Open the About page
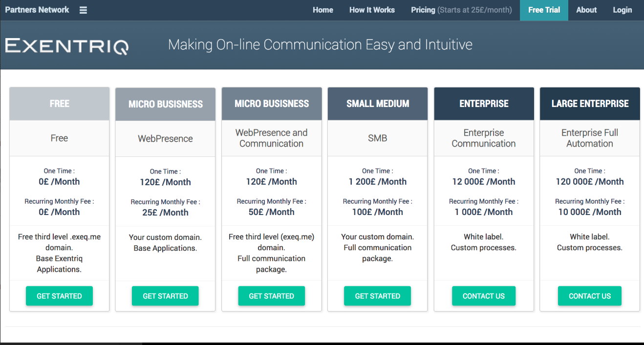The image size is (644, 345). pyautogui.click(x=586, y=10)
